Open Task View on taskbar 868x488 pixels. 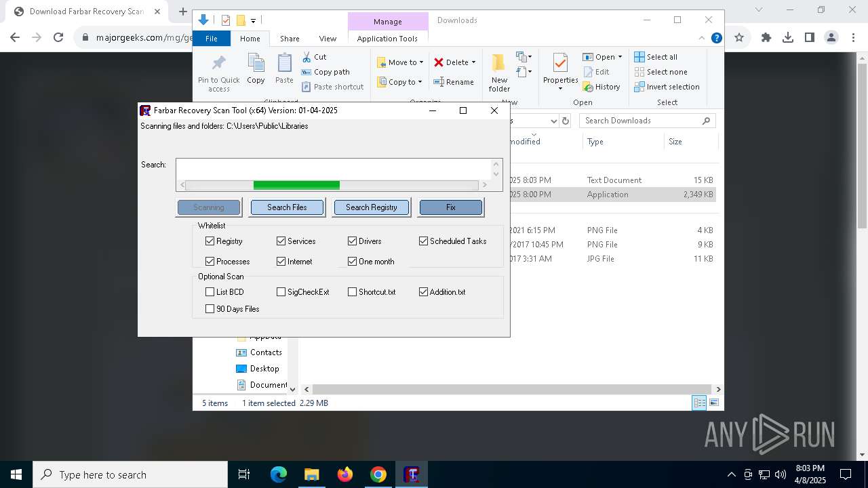(244, 474)
